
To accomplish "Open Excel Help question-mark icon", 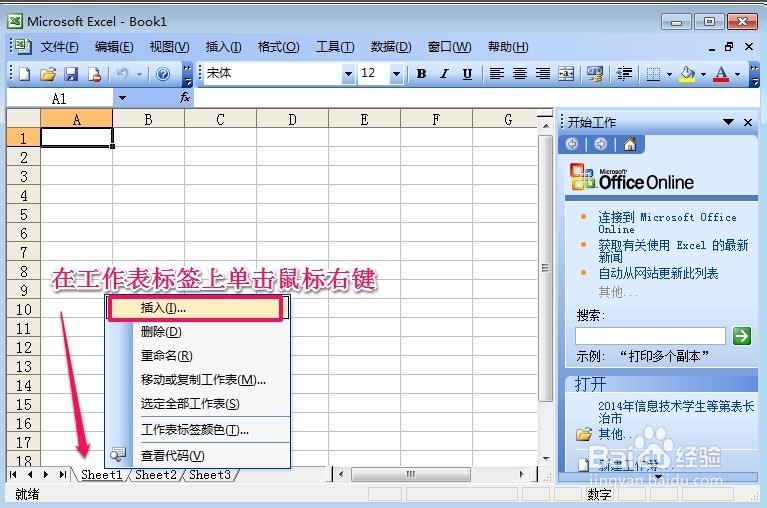I will click(163, 74).
